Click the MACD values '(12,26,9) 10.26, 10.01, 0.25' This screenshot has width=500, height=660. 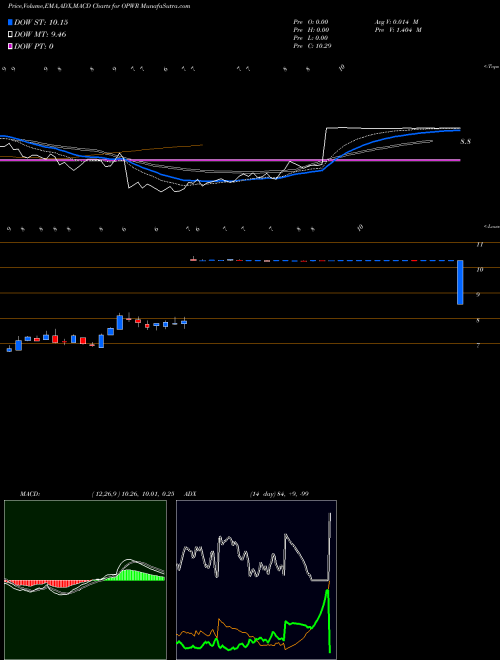click(x=133, y=494)
